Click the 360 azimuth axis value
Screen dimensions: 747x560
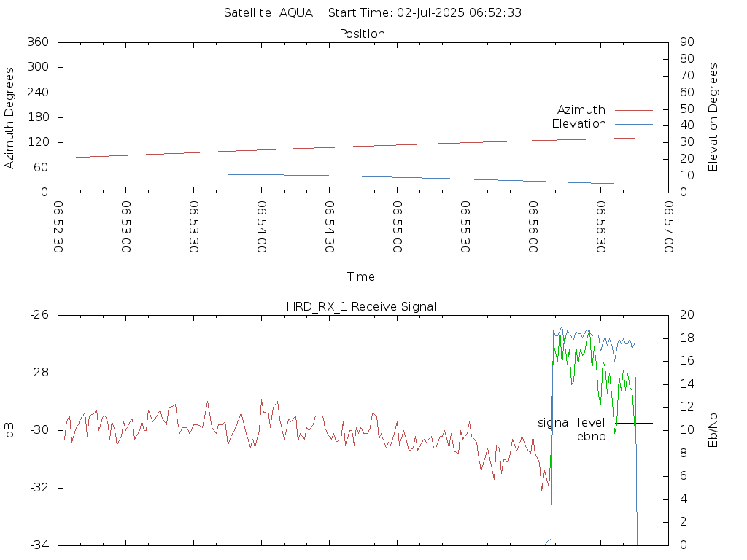coord(38,42)
